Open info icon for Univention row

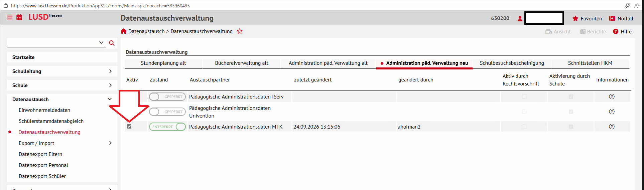tap(612, 112)
